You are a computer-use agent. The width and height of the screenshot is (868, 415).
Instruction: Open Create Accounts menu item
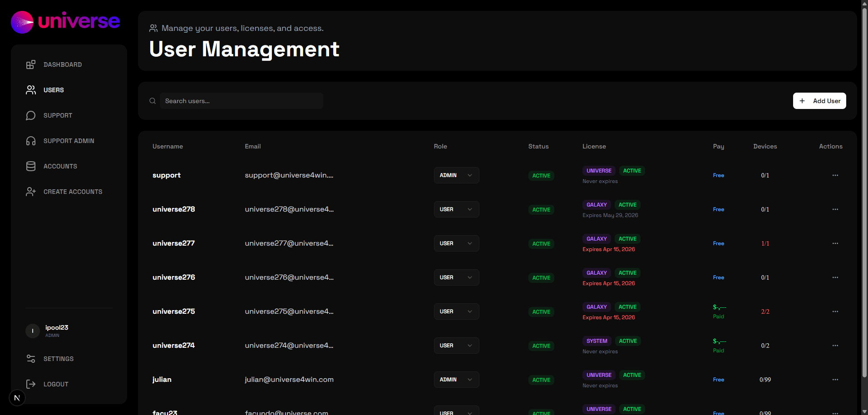(69, 192)
